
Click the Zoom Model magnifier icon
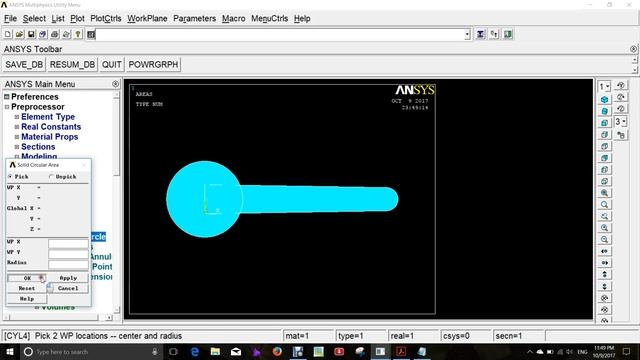604,204
